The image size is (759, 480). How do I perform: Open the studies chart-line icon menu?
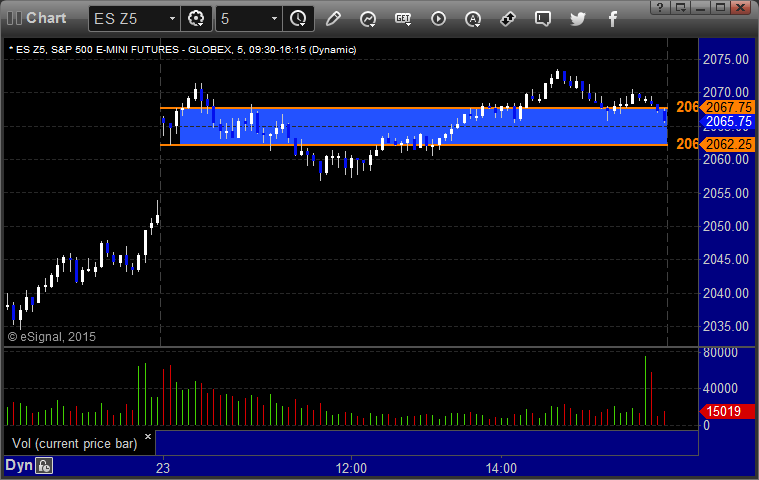pos(368,19)
